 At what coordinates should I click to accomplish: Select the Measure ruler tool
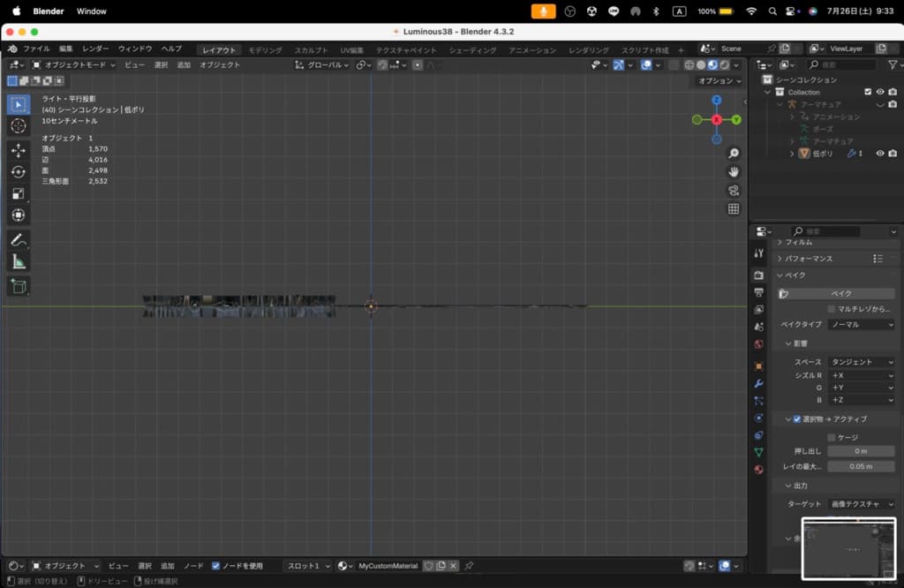click(x=19, y=262)
